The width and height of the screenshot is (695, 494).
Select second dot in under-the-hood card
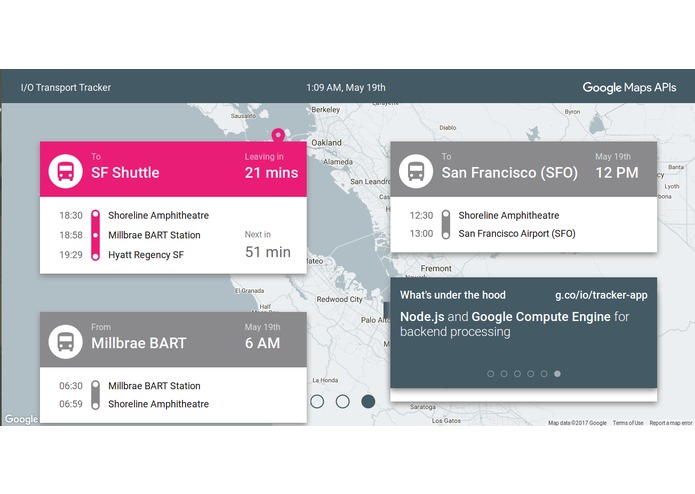click(x=504, y=373)
